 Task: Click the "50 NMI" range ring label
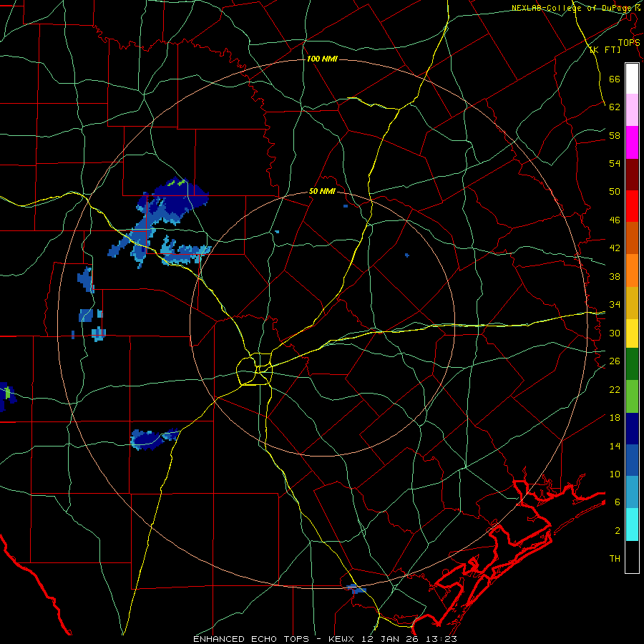tap(322, 191)
